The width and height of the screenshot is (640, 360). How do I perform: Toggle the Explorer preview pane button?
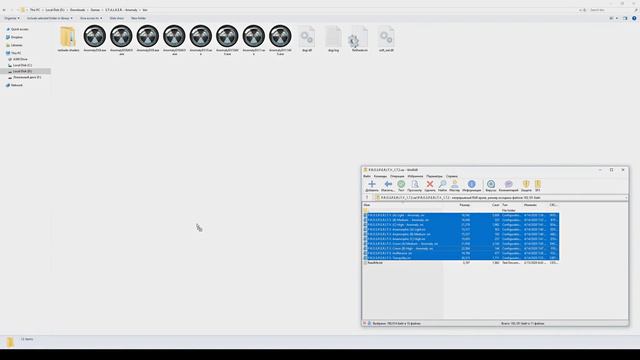click(x=625, y=18)
